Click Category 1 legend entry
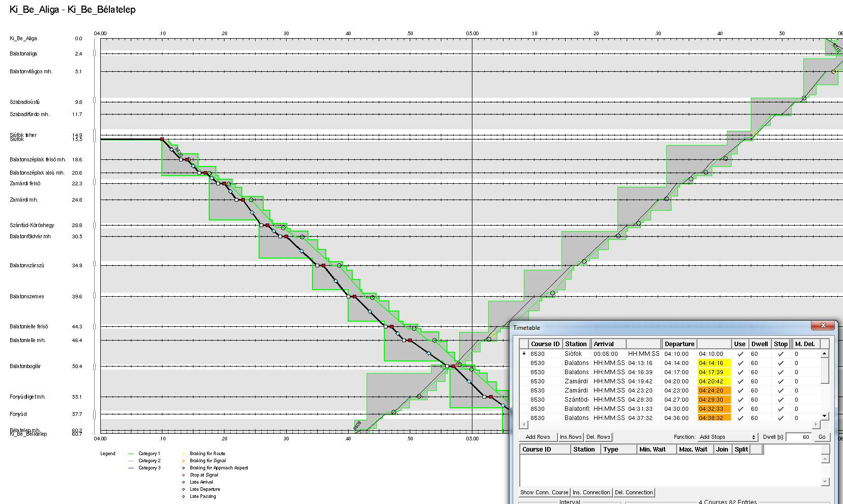Viewport: 843px width, 504px height. click(149, 454)
